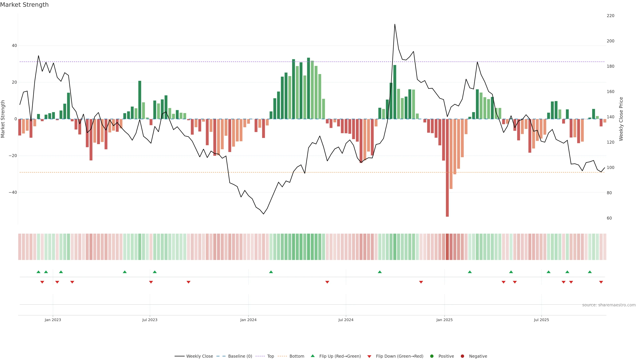
Task: Click the last green flip-up triangle marker
Action: coord(590,272)
